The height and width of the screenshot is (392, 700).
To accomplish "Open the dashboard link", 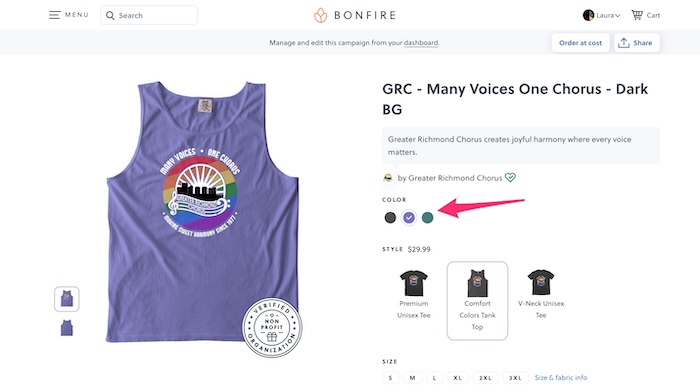I will pyautogui.click(x=421, y=43).
